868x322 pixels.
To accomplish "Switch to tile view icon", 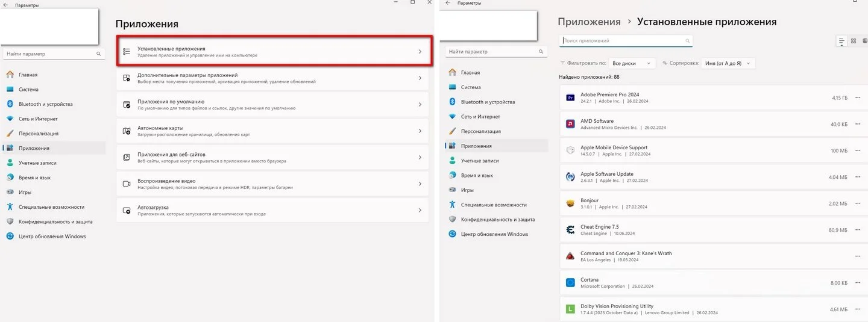I will click(x=864, y=41).
